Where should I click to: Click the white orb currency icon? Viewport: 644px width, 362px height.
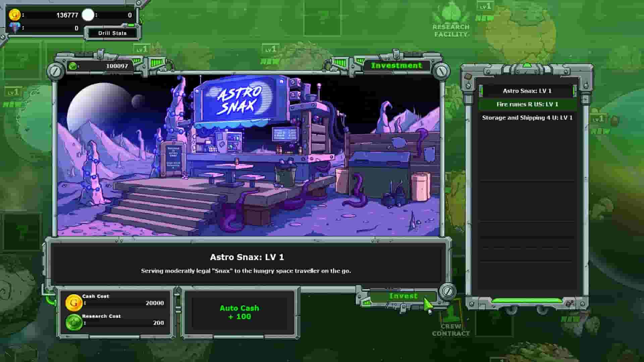pyautogui.click(x=88, y=14)
